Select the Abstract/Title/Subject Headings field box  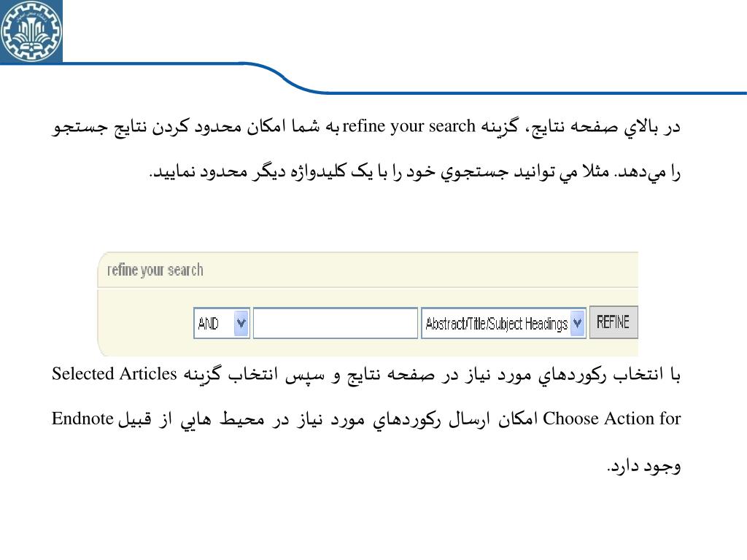click(x=503, y=323)
